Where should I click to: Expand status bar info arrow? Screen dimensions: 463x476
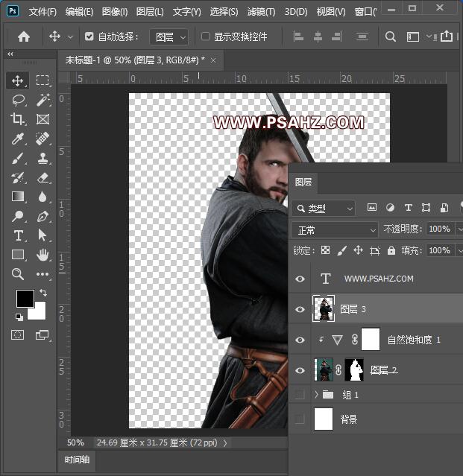[x=225, y=443]
